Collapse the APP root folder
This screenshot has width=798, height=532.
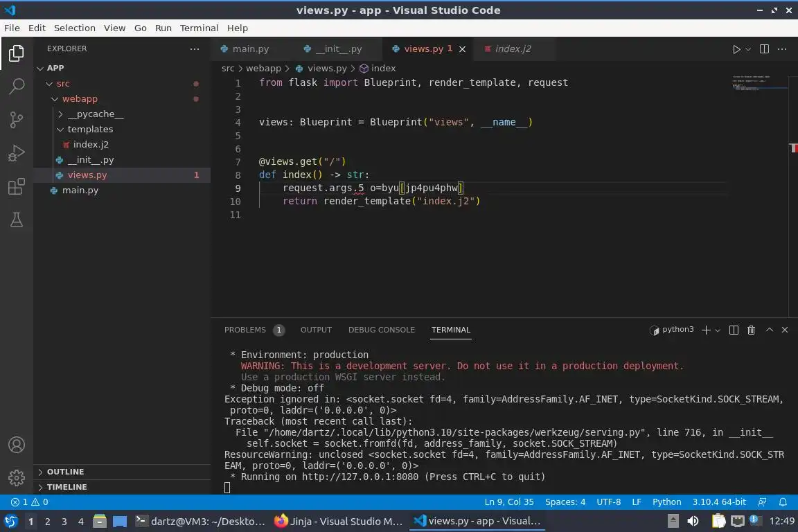122,68
